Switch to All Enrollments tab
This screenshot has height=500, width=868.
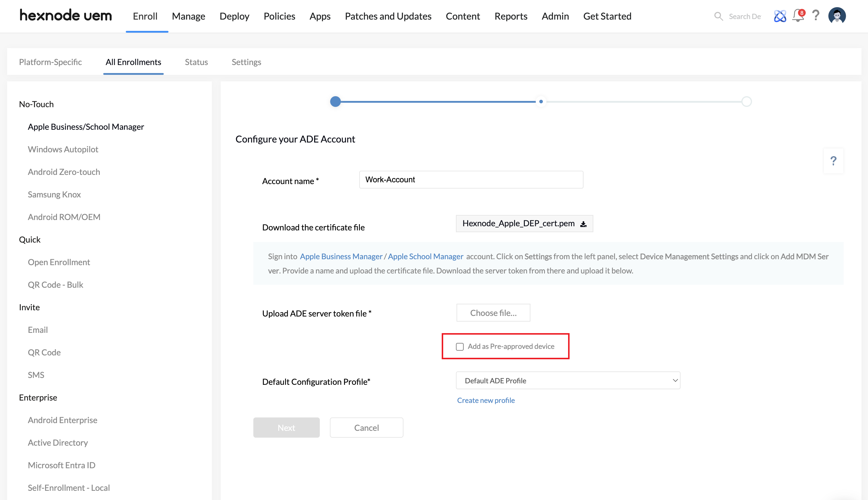(x=133, y=62)
